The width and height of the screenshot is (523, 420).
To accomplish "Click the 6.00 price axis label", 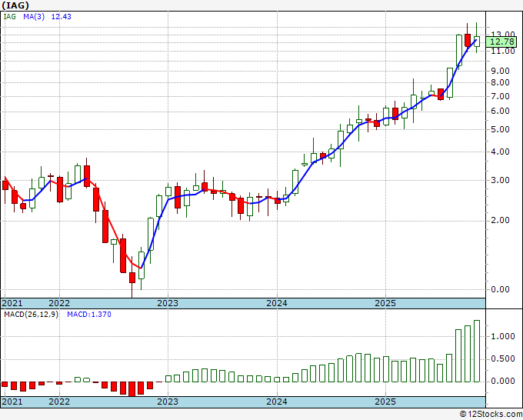I will 501,111.
